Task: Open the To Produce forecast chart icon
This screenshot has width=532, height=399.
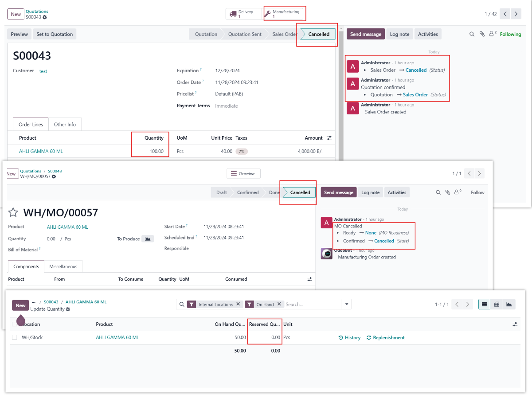Action: point(148,239)
